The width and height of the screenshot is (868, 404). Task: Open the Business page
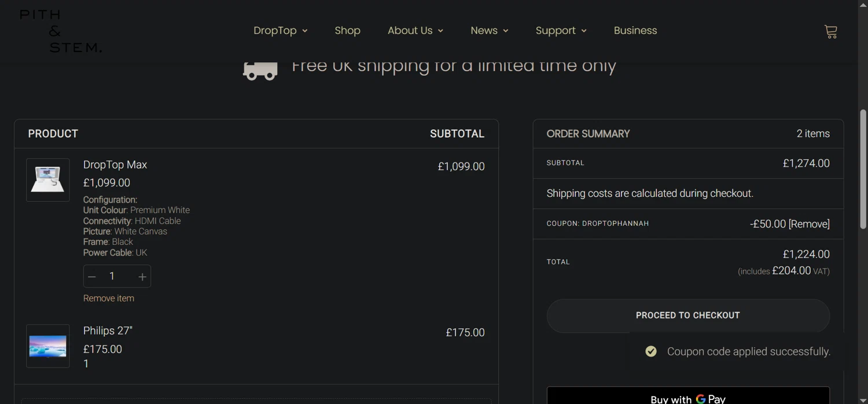(x=635, y=31)
